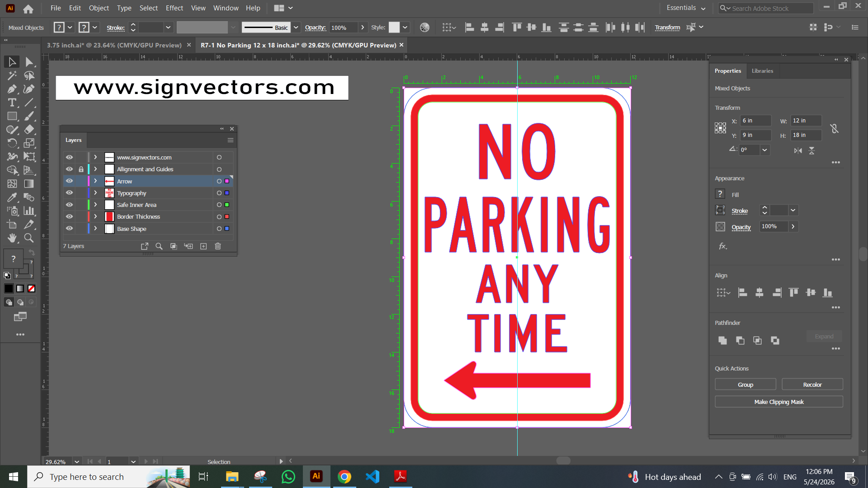Expand the Arrow layer contents
Image resolution: width=868 pixels, height=488 pixels.
(95, 181)
